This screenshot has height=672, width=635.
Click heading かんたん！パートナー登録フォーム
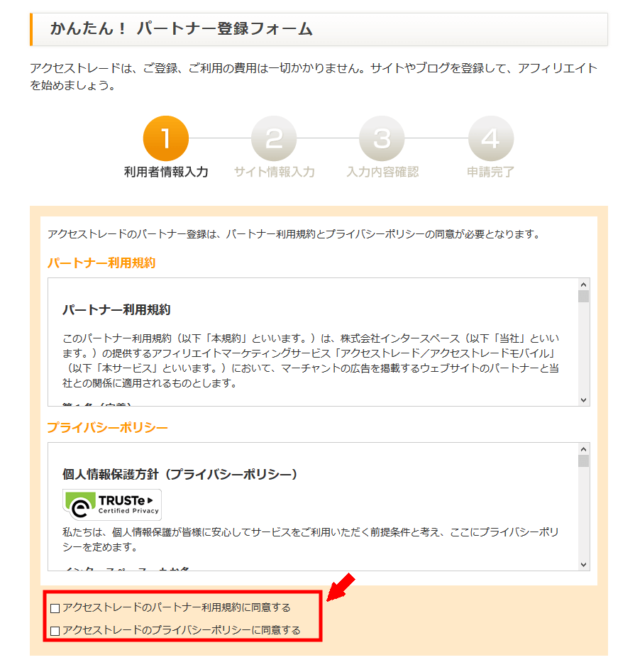(181, 28)
